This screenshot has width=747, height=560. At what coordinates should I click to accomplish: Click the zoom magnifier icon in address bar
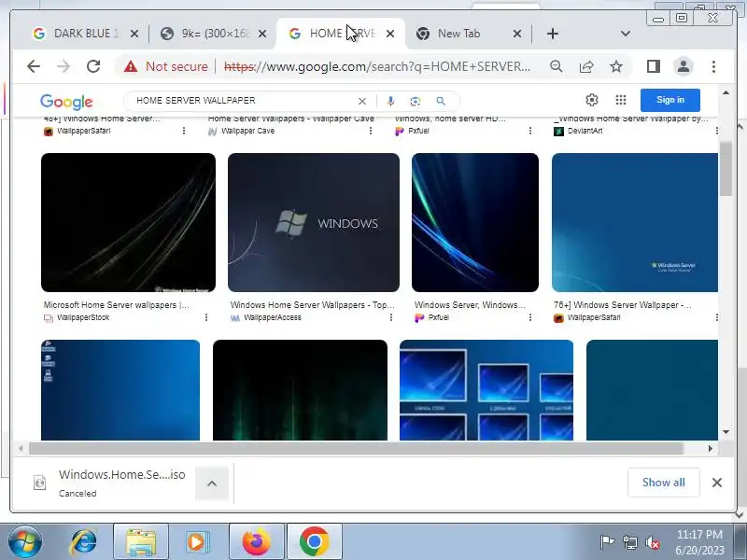click(556, 66)
